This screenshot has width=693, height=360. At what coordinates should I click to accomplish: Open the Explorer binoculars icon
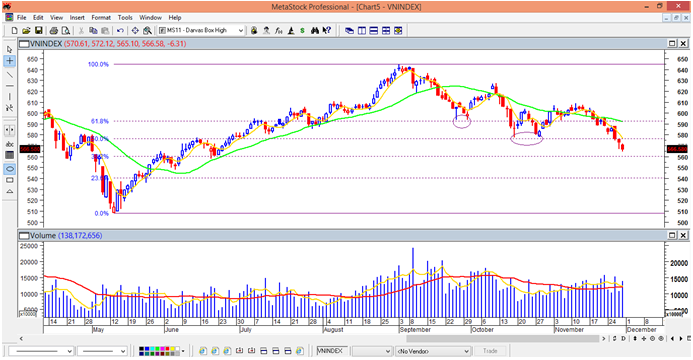click(x=315, y=30)
